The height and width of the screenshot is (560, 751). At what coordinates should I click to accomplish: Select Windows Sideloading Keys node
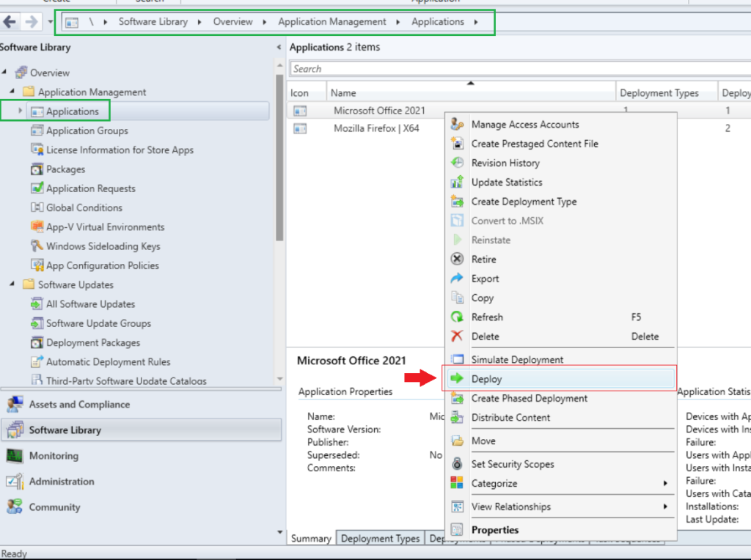point(103,246)
